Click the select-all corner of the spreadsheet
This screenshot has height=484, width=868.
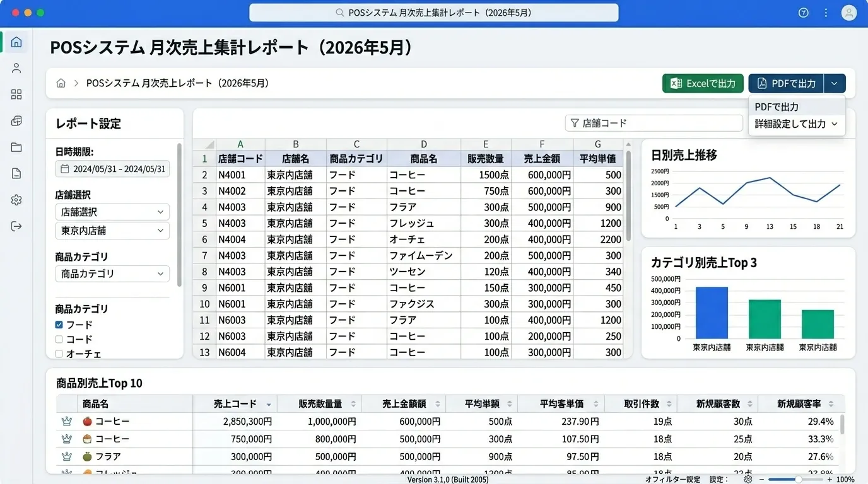tap(204, 144)
